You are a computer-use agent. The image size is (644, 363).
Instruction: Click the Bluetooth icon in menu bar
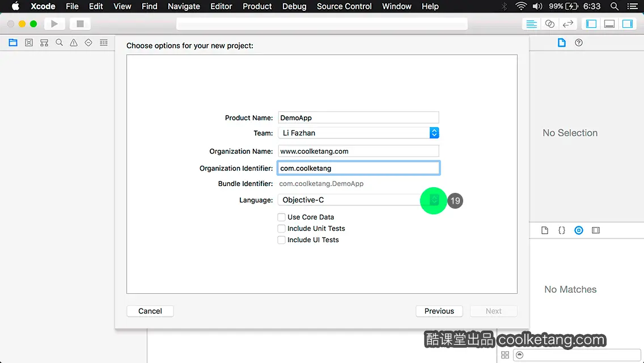click(505, 6)
